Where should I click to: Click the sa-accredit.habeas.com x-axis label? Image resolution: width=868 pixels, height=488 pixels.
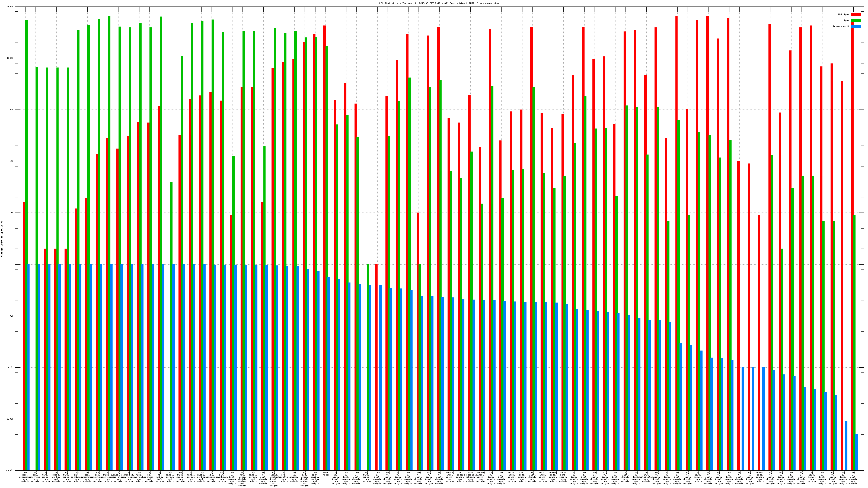tap(470, 477)
